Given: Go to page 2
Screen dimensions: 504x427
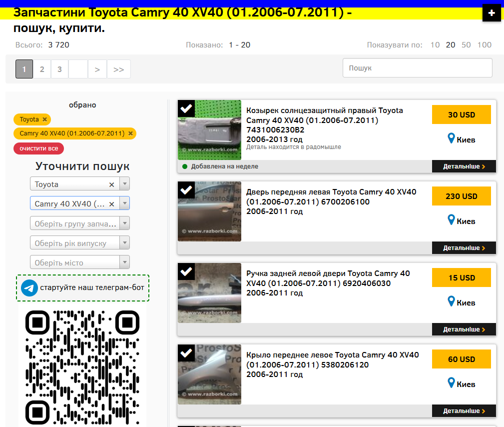Looking at the screenshot, I should (x=42, y=69).
